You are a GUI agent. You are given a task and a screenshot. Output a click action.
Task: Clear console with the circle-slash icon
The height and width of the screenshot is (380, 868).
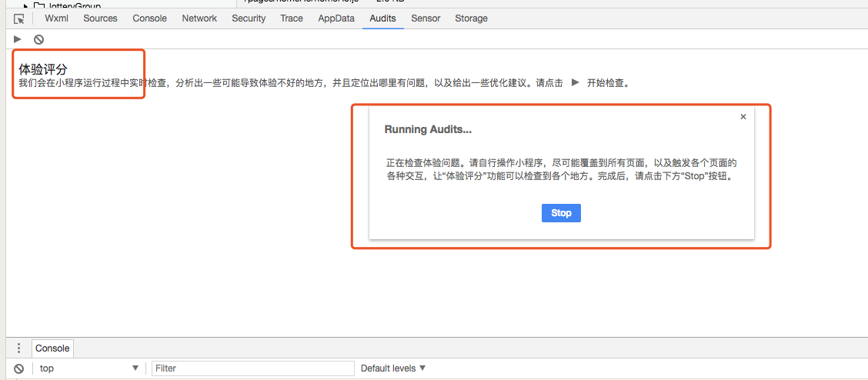coord(18,368)
